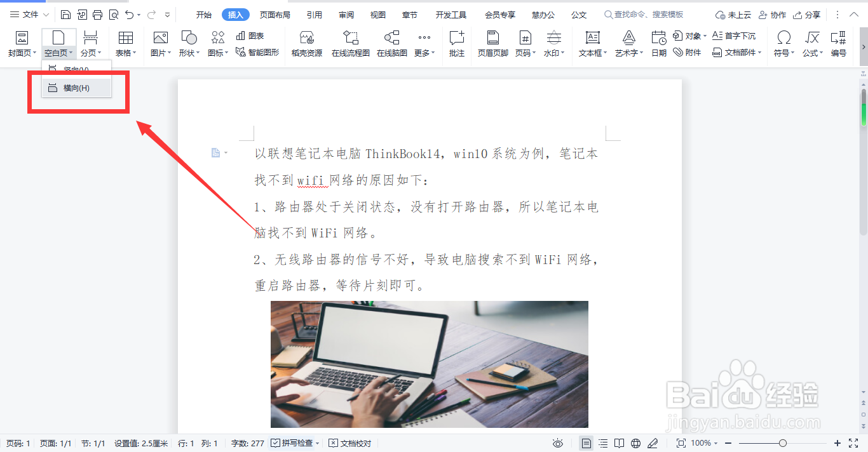Expand the 空白页 dropdown

pyautogui.click(x=71, y=53)
